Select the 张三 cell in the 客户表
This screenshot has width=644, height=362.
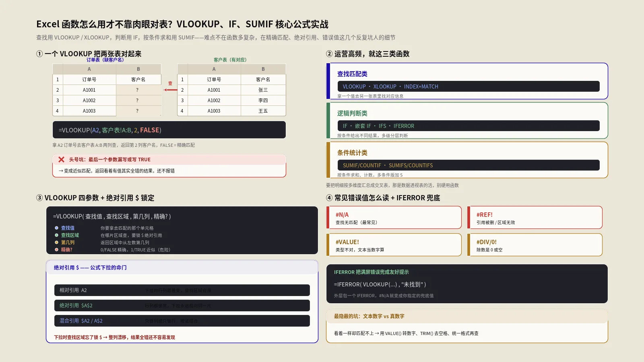[x=263, y=90]
